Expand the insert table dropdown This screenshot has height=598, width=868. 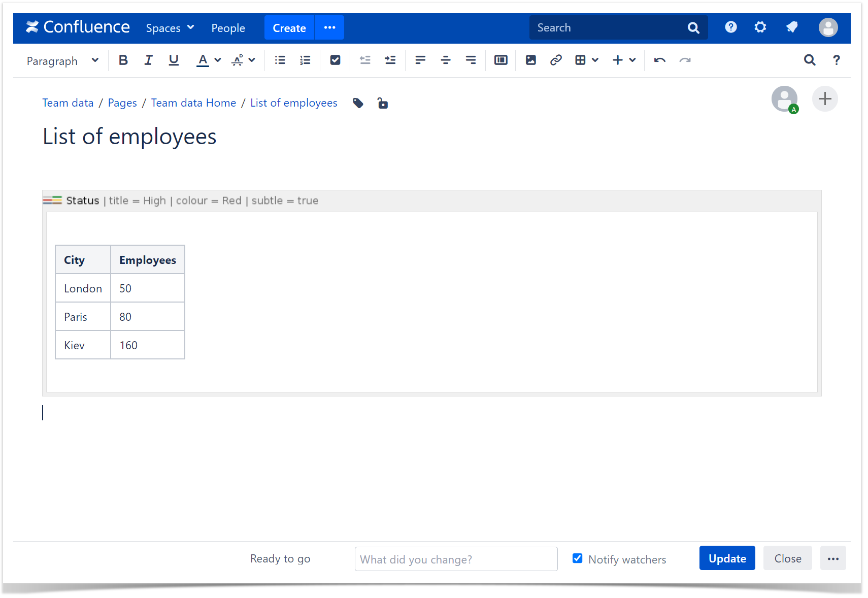595,60
